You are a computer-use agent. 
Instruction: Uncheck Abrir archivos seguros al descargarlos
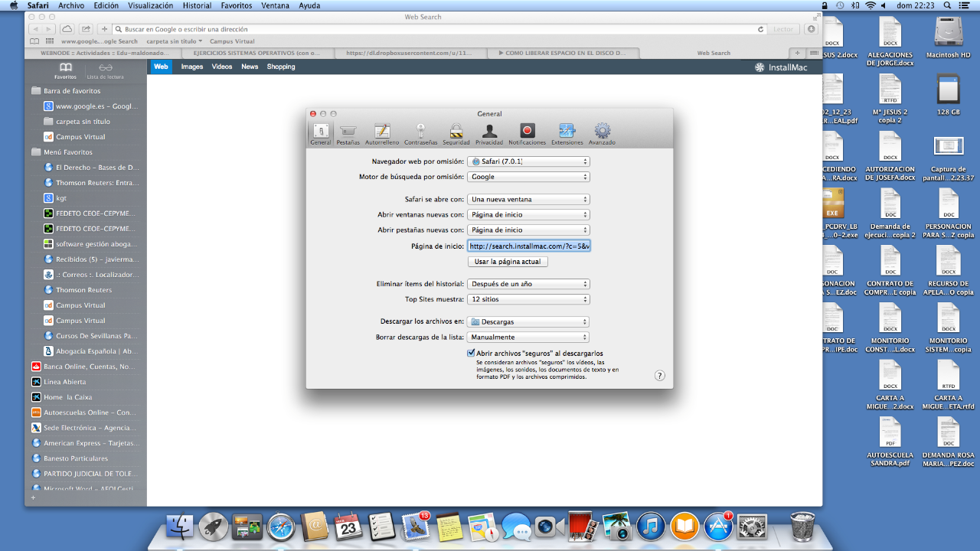coord(471,353)
